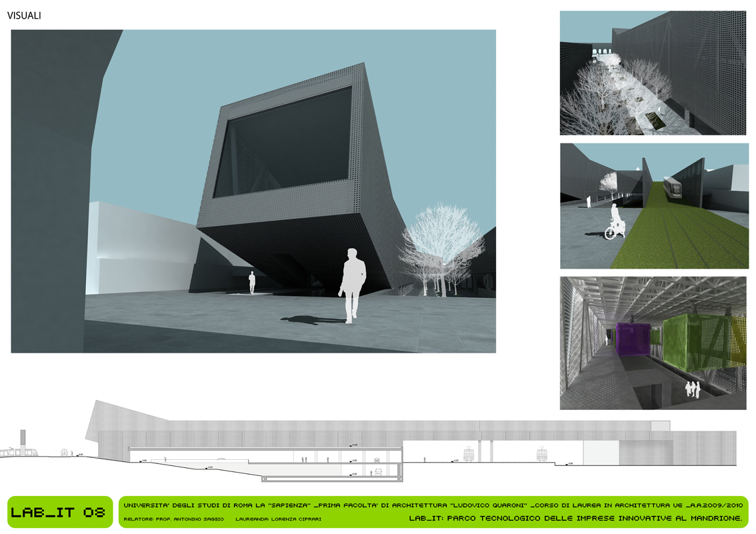The height and width of the screenshot is (534, 756).
Task: Open the cyclist and green strip rendering
Action: tap(654, 205)
